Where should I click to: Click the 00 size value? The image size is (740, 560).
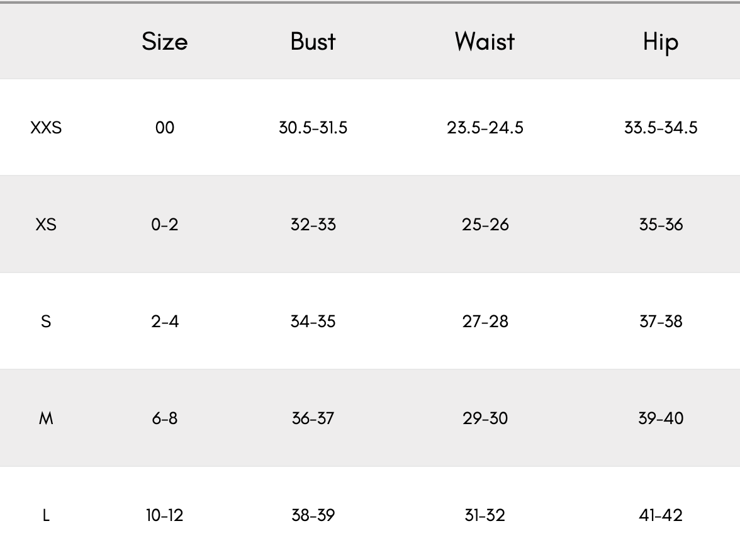click(x=164, y=128)
